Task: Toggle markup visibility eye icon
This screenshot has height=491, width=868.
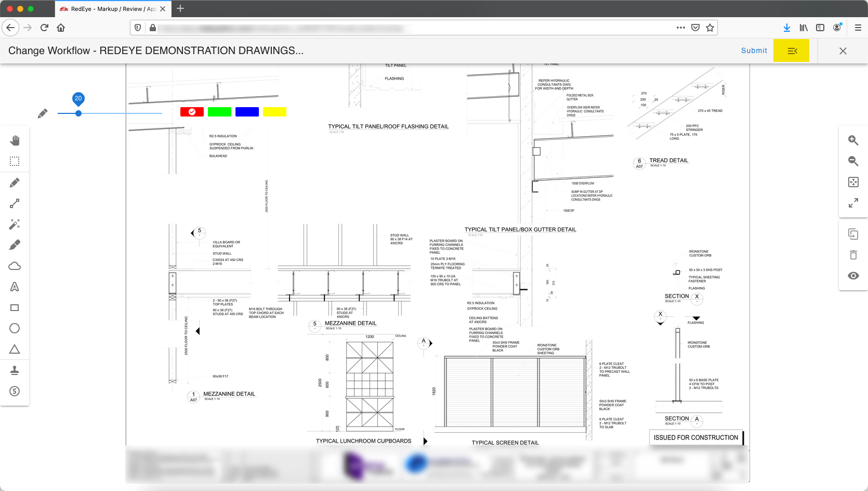Action: 853,276
